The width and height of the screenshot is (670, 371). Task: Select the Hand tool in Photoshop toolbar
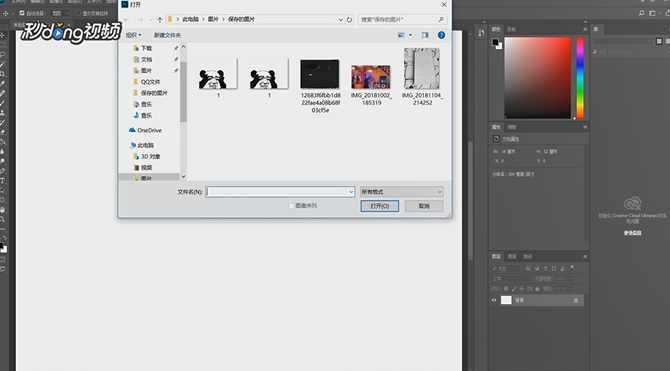pyautogui.click(x=3, y=209)
